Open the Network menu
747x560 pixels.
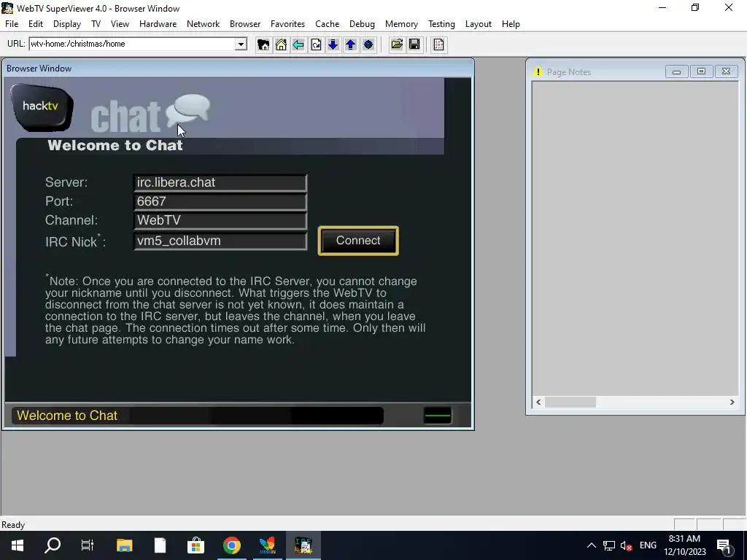(x=203, y=24)
